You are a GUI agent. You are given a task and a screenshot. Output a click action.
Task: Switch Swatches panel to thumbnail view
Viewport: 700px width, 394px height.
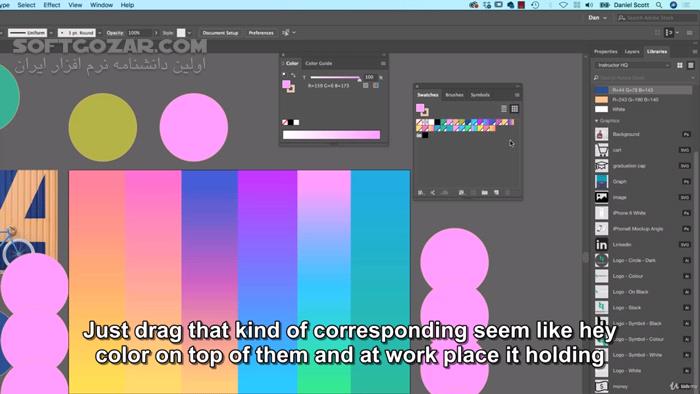click(x=514, y=108)
